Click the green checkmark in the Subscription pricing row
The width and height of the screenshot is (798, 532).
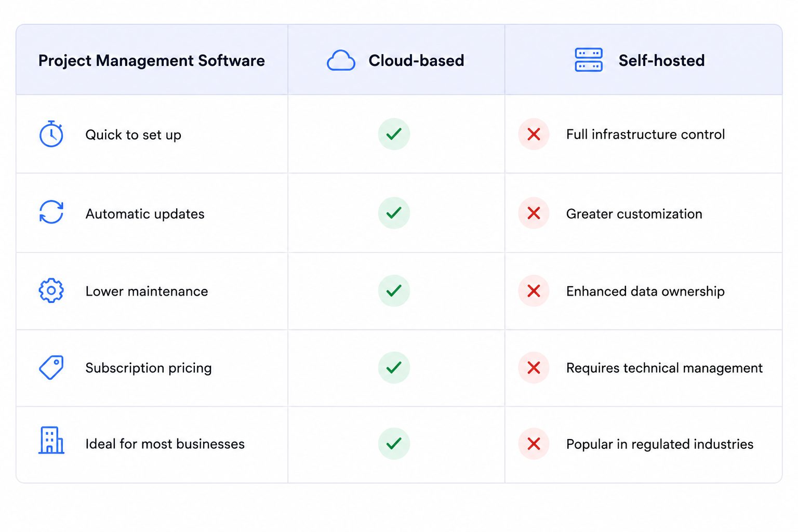[394, 368]
